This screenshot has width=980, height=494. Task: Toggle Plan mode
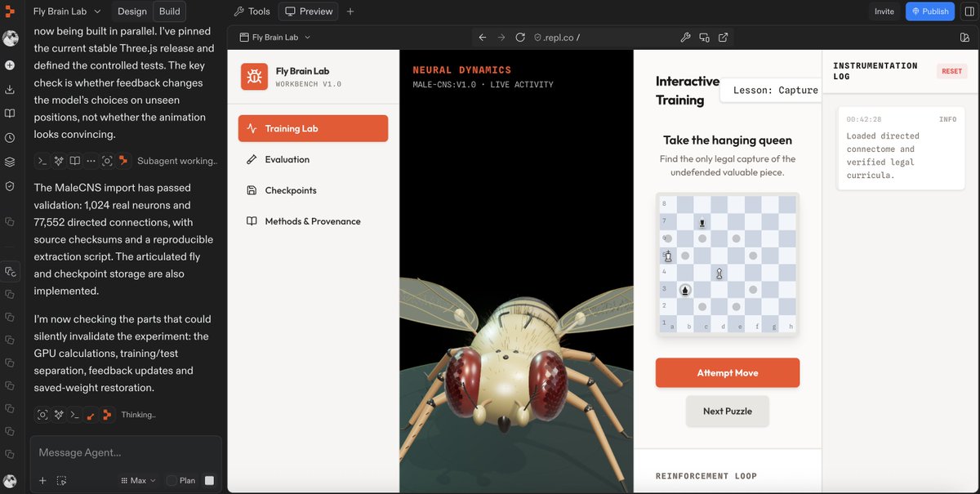click(181, 481)
